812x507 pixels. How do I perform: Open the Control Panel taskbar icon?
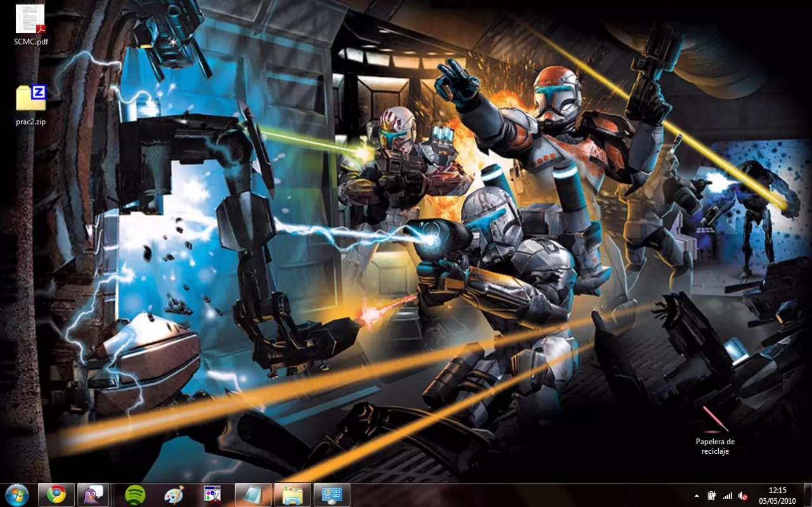coord(332,494)
